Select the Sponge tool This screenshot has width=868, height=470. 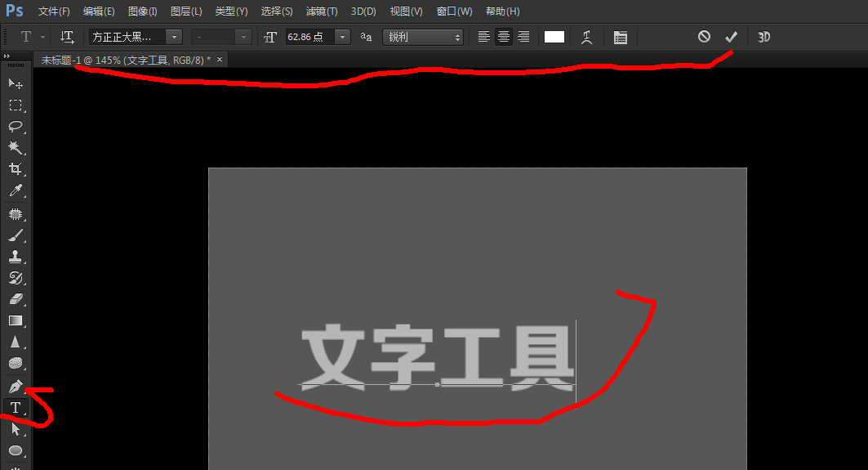(16, 363)
